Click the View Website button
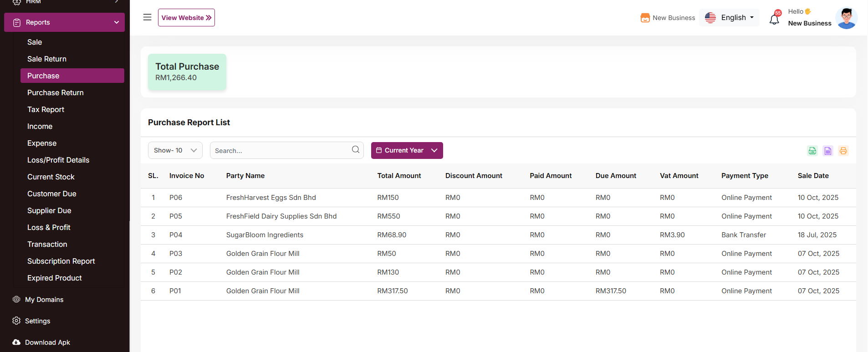The width and height of the screenshot is (868, 352). (186, 18)
